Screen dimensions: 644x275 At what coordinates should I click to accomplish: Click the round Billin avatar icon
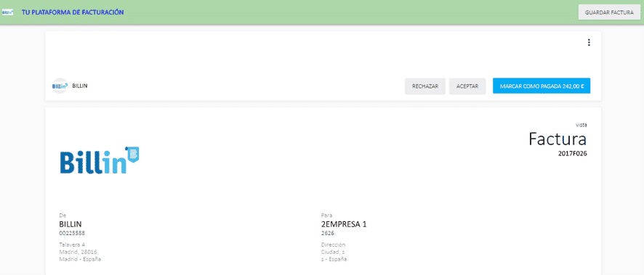[60, 86]
